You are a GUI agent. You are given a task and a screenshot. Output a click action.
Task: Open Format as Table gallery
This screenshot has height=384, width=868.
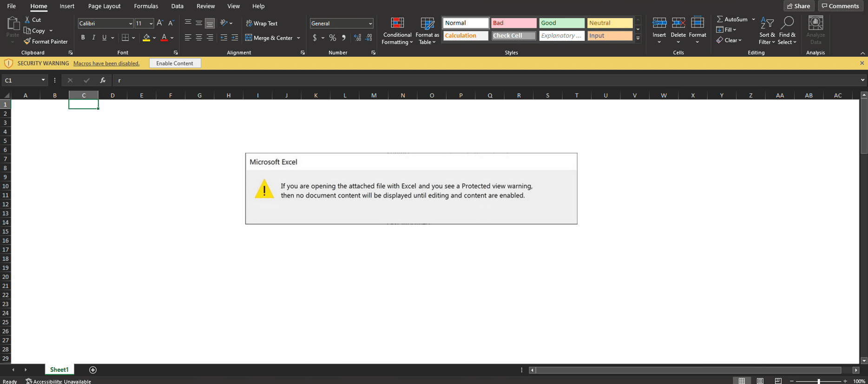(427, 31)
